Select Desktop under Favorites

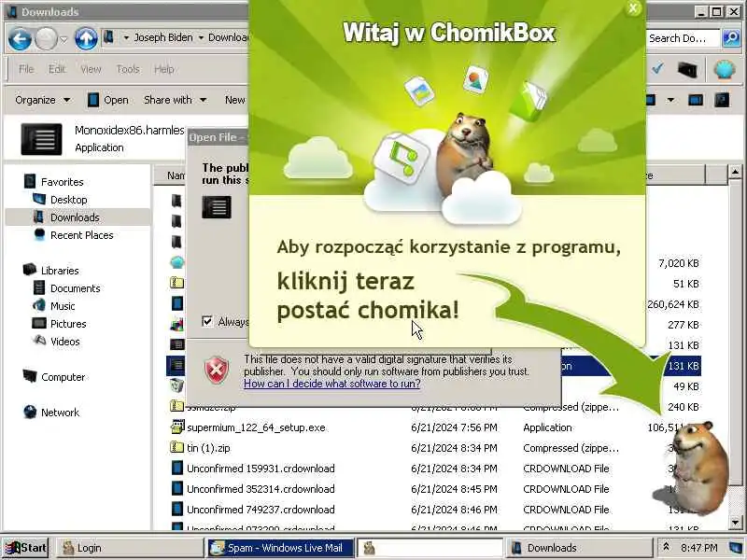coord(68,200)
